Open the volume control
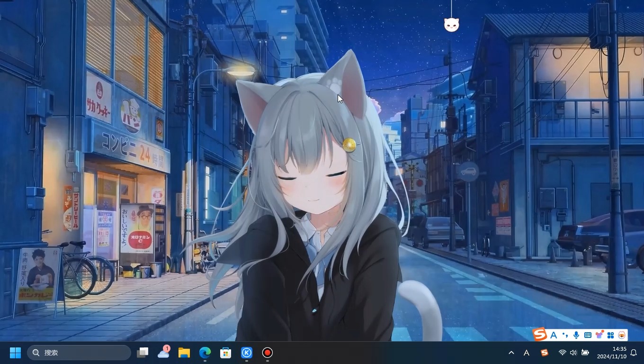644x364 pixels. [x=573, y=353]
